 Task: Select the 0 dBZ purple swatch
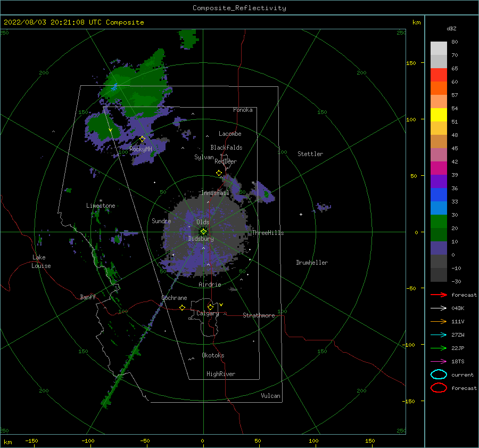click(439, 248)
